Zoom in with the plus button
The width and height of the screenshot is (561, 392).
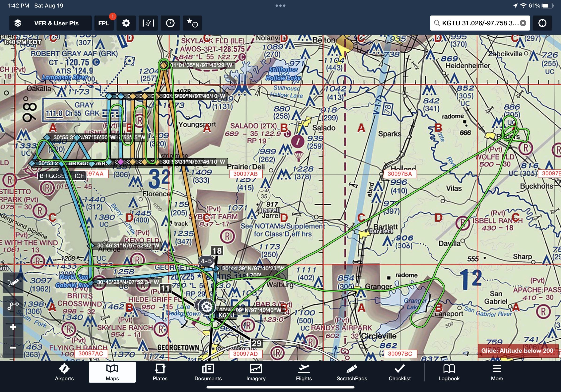(x=13, y=327)
